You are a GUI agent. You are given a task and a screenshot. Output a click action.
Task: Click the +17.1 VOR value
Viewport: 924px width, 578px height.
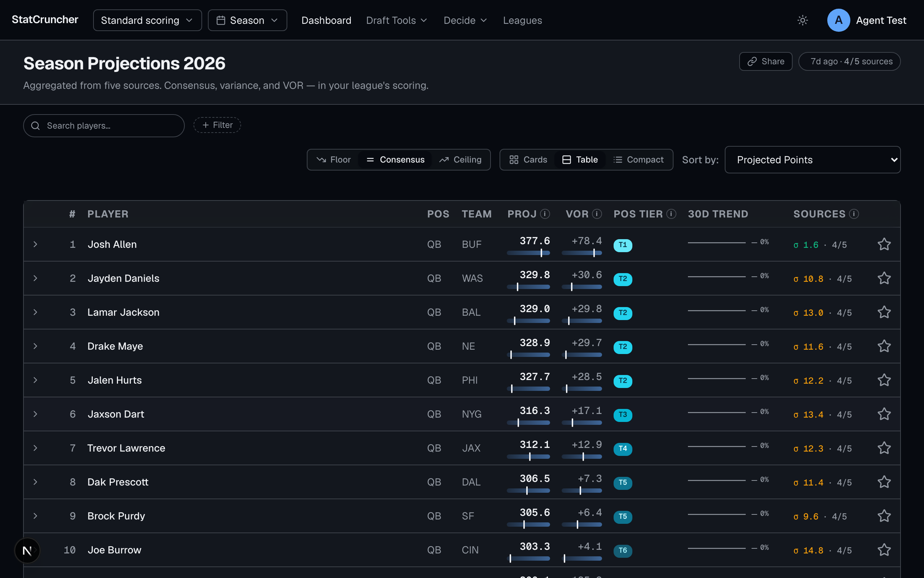[587, 411]
